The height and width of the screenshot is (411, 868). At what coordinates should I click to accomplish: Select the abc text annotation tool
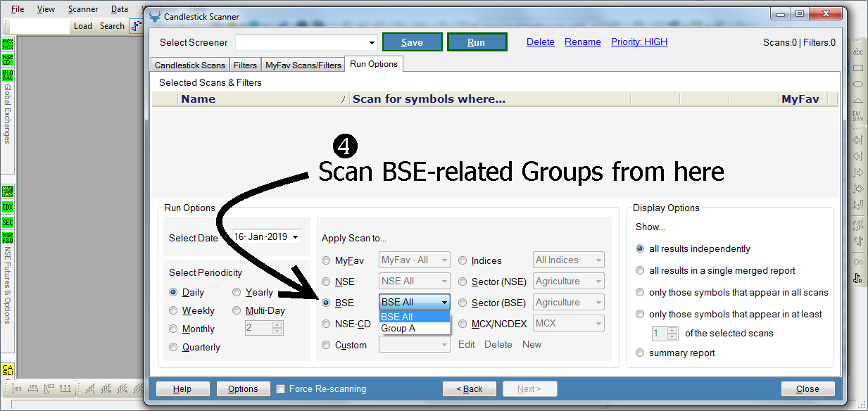pyautogui.click(x=858, y=52)
